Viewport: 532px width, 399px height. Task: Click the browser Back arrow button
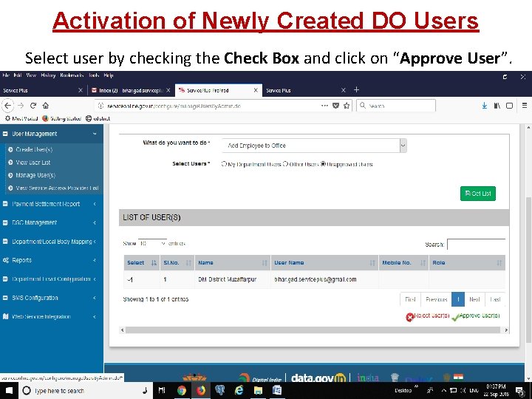click(x=7, y=106)
